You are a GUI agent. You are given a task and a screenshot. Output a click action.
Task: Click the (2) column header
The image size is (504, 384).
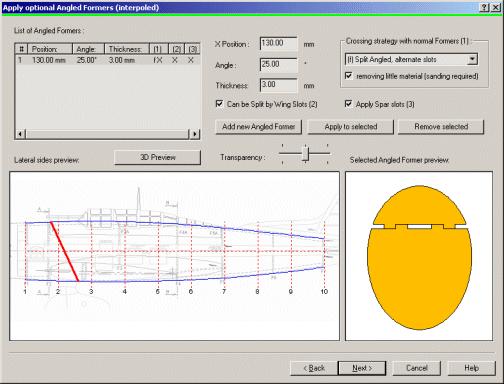[x=176, y=49]
